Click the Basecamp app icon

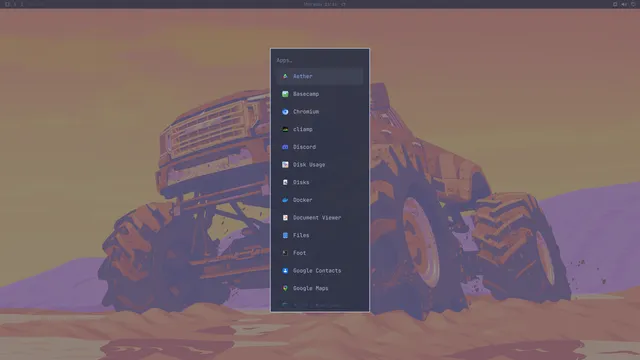[x=285, y=94]
